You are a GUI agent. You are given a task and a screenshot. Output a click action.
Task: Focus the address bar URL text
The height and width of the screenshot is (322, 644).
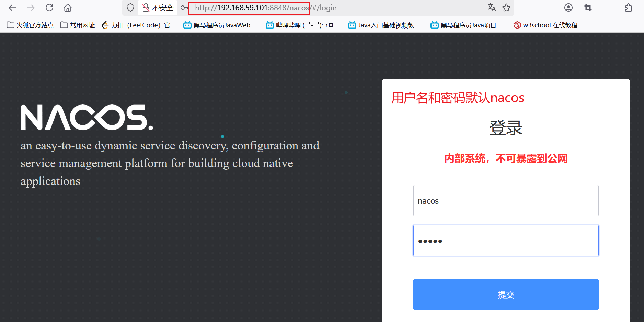point(266,8)
